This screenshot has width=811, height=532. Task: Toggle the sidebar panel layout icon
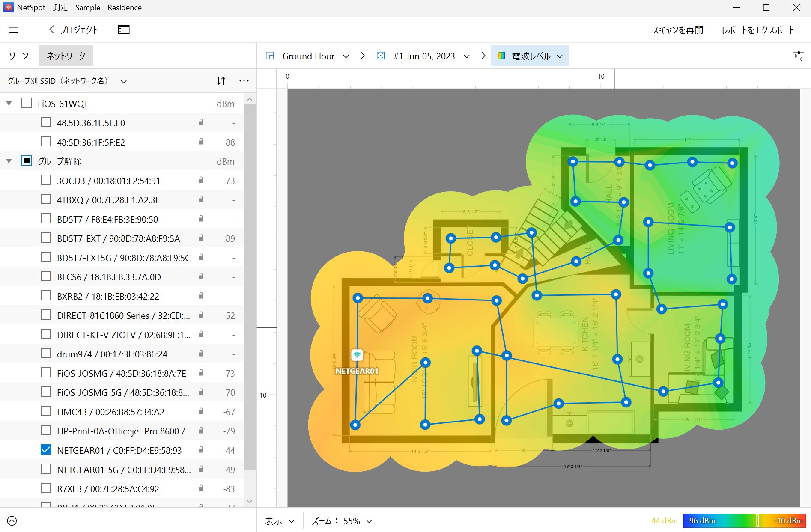(x=123, y=30)
